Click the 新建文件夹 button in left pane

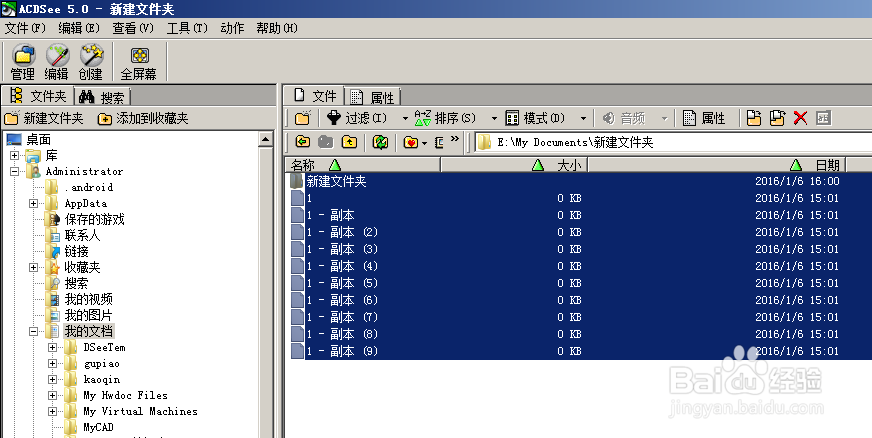coord(43,118)
